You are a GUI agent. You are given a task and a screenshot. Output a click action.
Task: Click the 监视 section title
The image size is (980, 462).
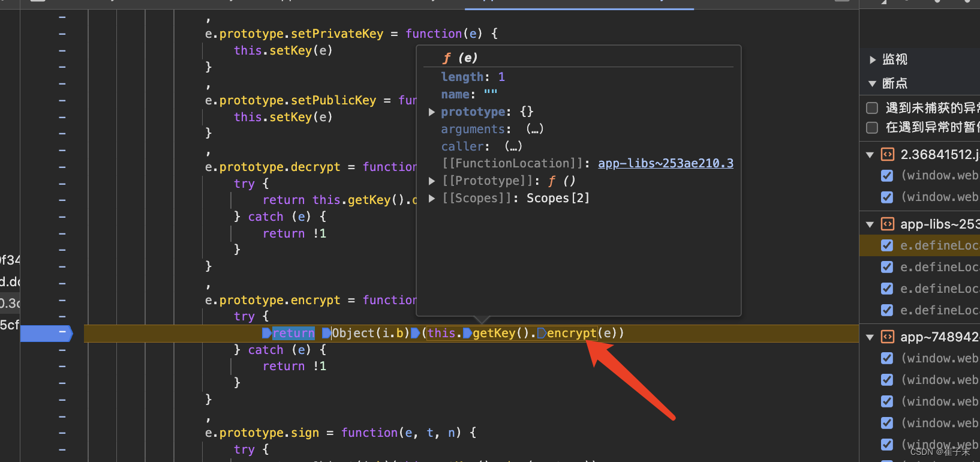point(895,59)
